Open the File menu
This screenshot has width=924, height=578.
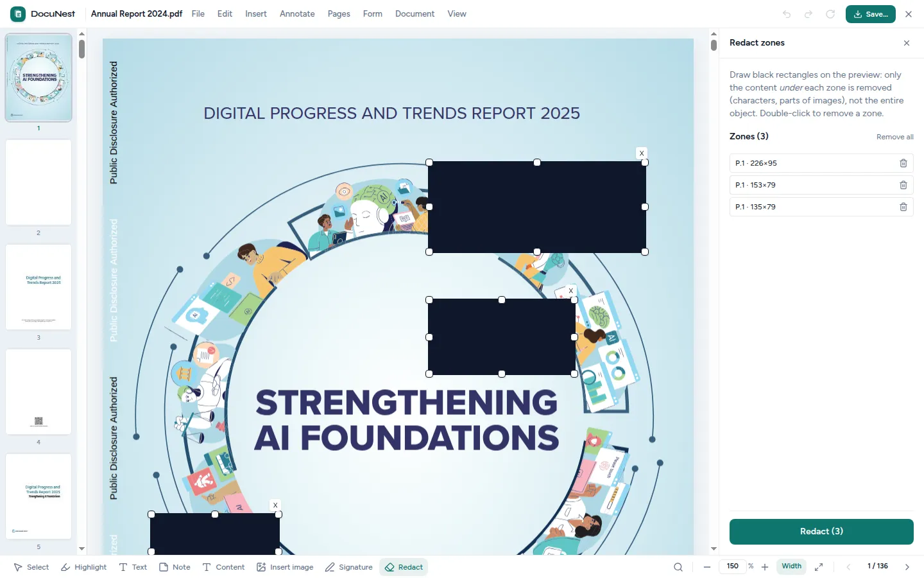click(198, 14)
